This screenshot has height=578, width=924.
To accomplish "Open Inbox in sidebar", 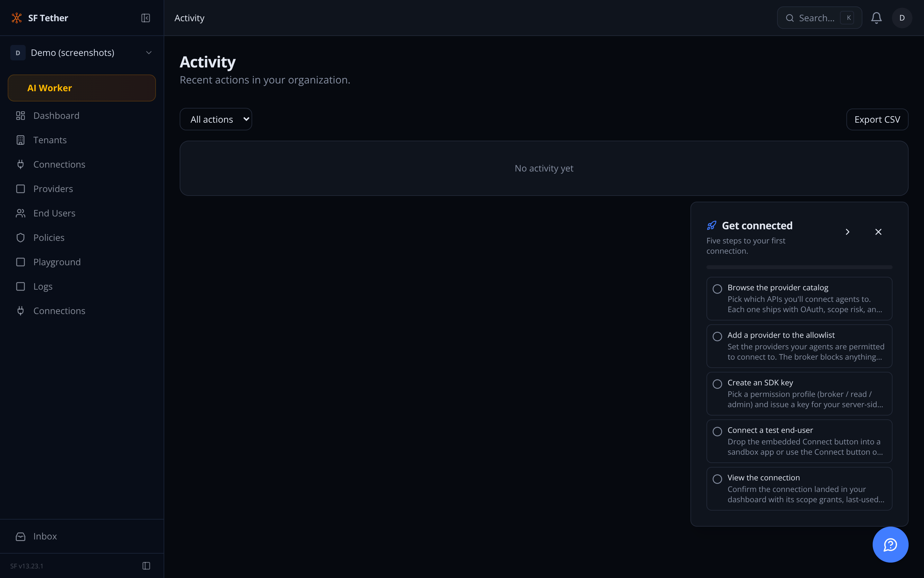I will click(x=82, y=536).
